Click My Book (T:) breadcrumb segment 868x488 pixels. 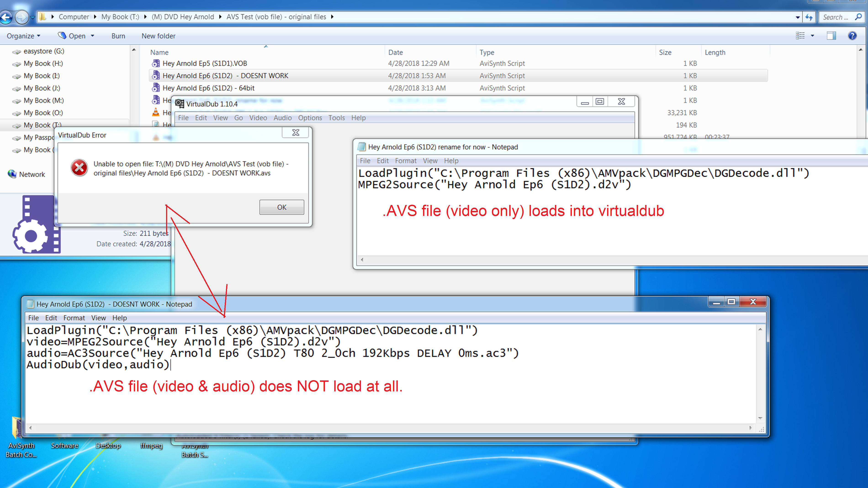pos(120,17)
